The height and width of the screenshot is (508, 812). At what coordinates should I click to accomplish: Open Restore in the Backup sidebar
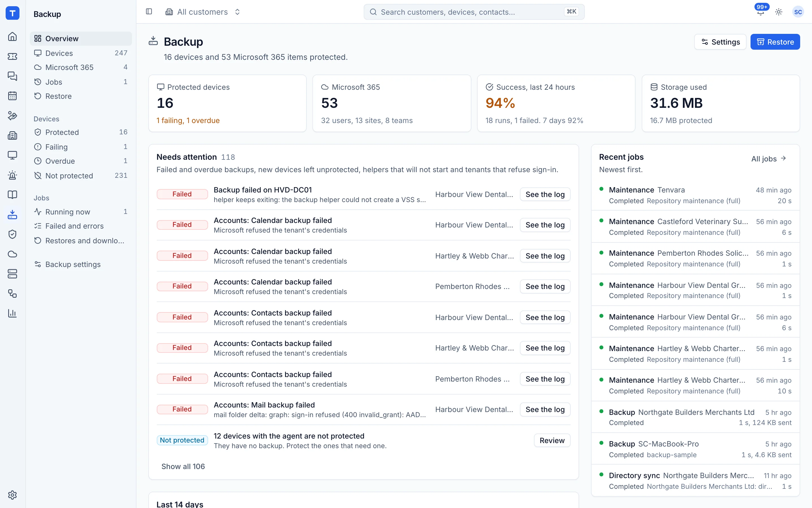click(x=81, y=96)
